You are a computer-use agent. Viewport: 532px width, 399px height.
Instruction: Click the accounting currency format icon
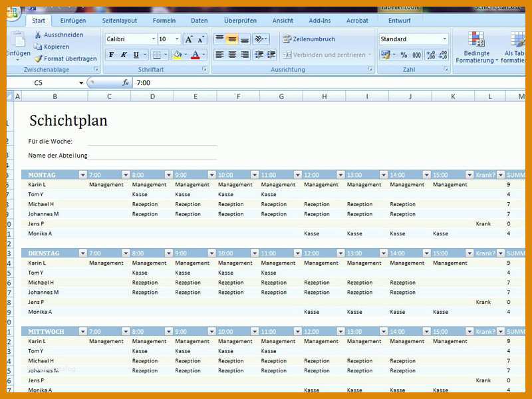pos(385,55)
